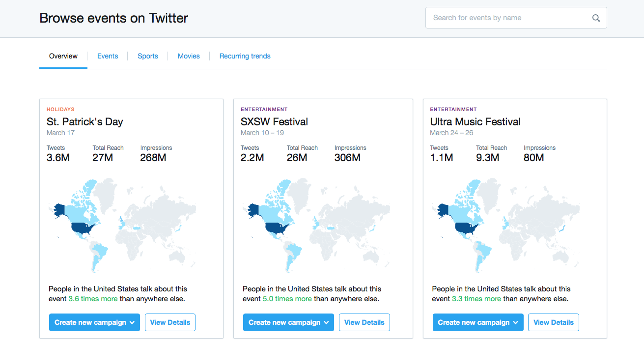The width and height of the screenshot is (644, 343).
Task: View Details for St. Patrick's Day
Action: pyautogui.click(x=170, y=322)
